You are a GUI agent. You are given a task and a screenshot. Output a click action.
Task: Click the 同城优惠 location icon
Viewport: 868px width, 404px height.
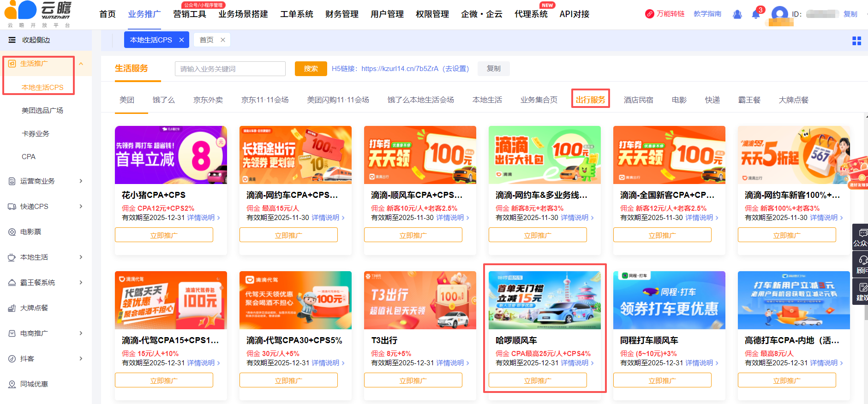click(x=12, y=384)
